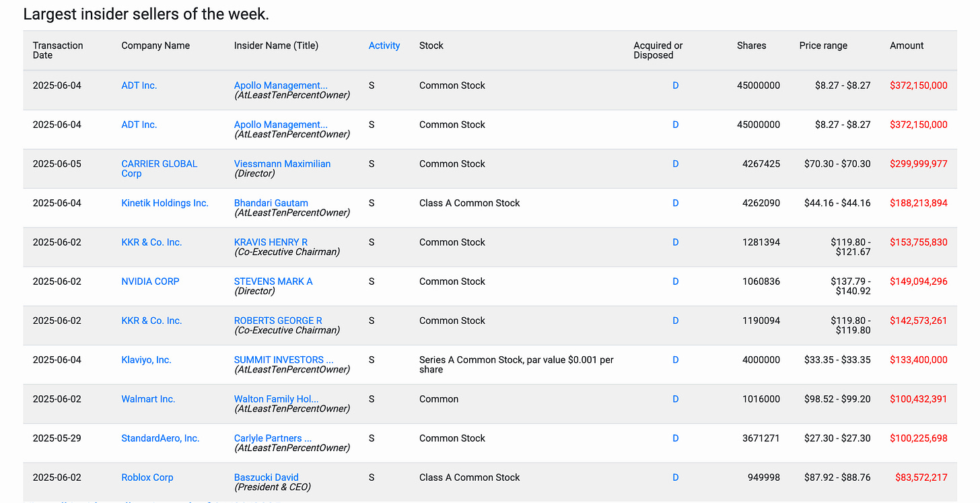Open Walmart Inc. company link
Viewport: 980px width, 503px height.
pos(148,399)
